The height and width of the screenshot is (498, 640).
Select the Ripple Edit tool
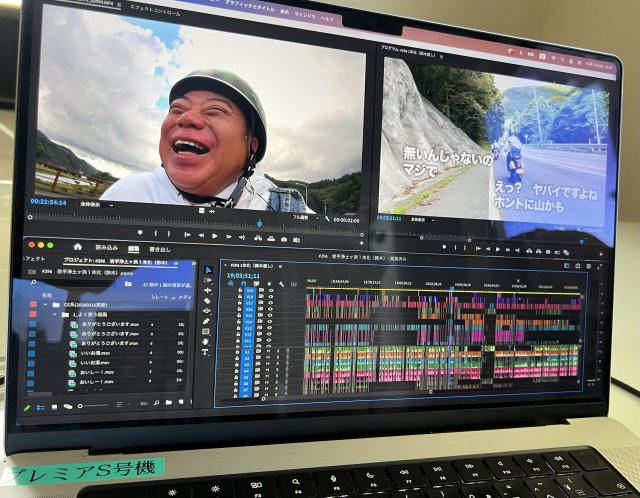pyautogui.click(x=208, y=290)
